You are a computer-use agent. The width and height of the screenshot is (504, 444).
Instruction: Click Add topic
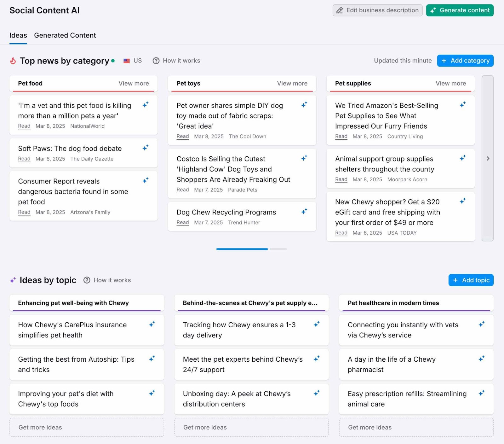pos(471,280)
